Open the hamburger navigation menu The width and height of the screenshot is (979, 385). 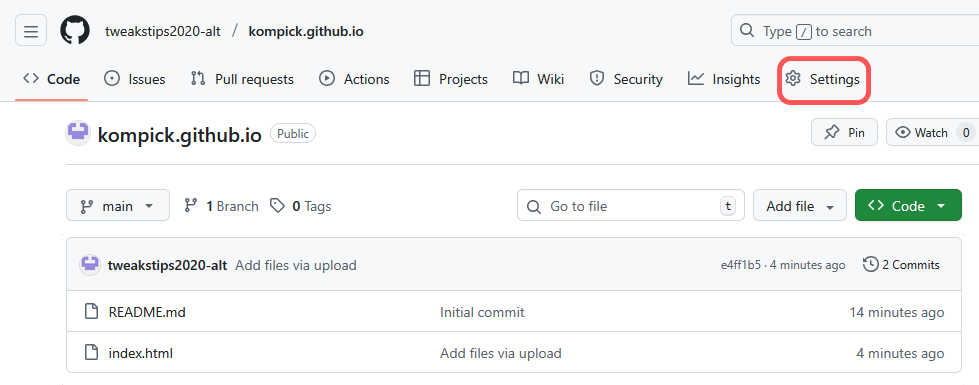31,31
